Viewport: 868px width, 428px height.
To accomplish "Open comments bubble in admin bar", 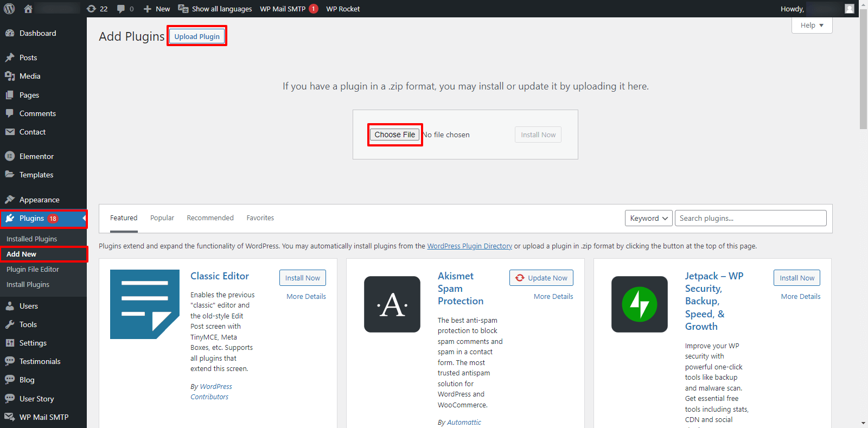I will [x=121, y=9].
